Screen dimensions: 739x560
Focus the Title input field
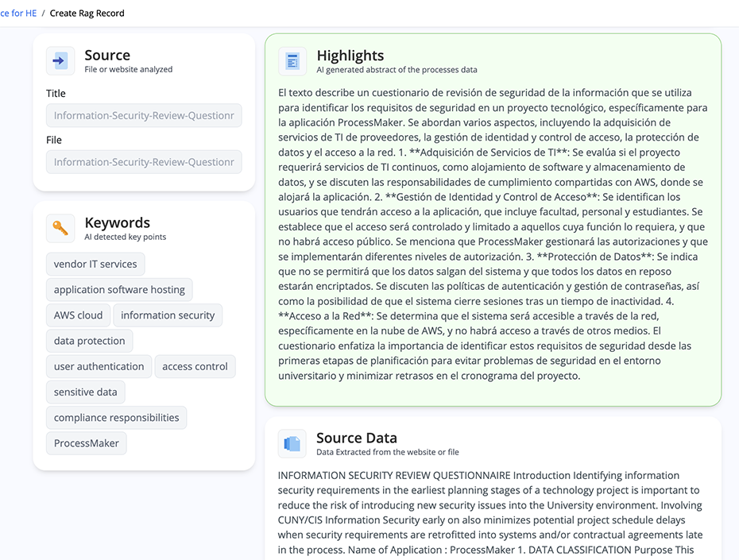click(144, 115)
